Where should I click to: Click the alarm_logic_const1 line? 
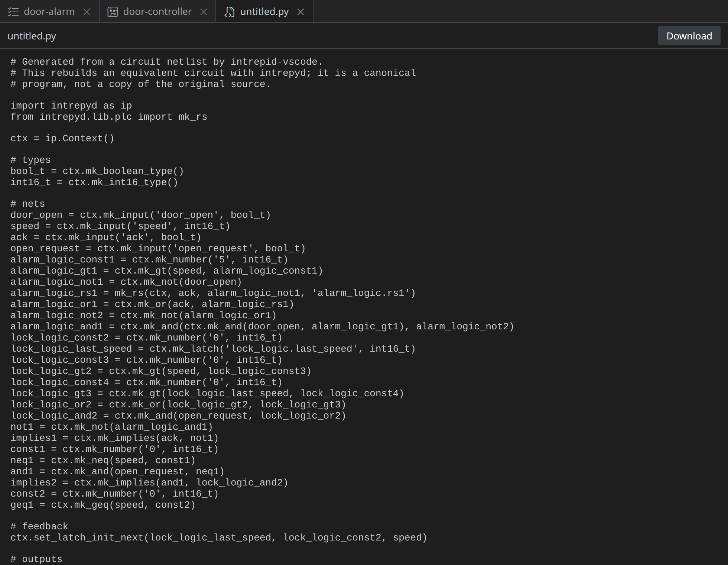pyautogui.click(x=149, y=259)
